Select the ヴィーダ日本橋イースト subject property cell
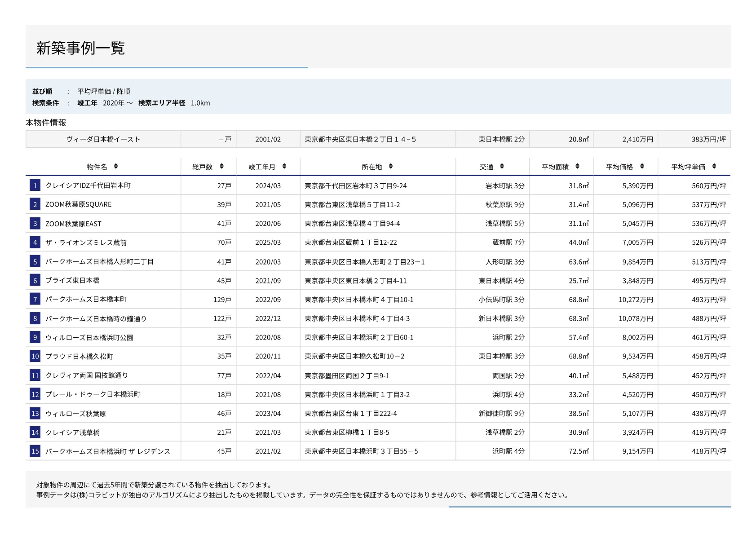This screenshot has height=534, width=756. coord(103,139)
